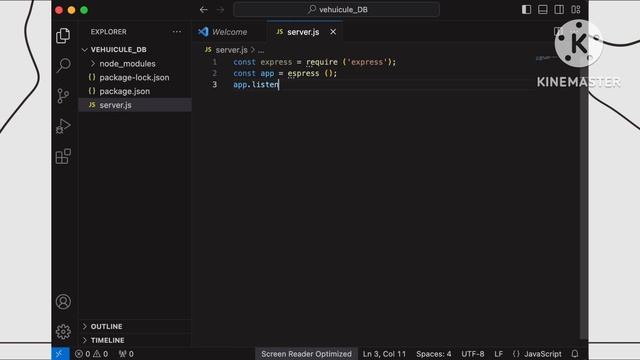Close the server.js tab
The image size is (640, 360).
[333, 31]
